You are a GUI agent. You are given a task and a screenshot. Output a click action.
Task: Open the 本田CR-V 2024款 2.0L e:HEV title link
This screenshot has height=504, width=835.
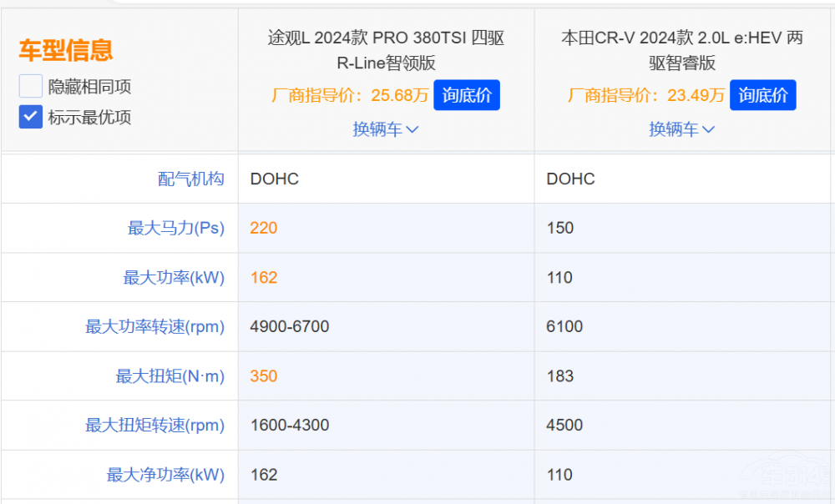click(x=682, y=50)
